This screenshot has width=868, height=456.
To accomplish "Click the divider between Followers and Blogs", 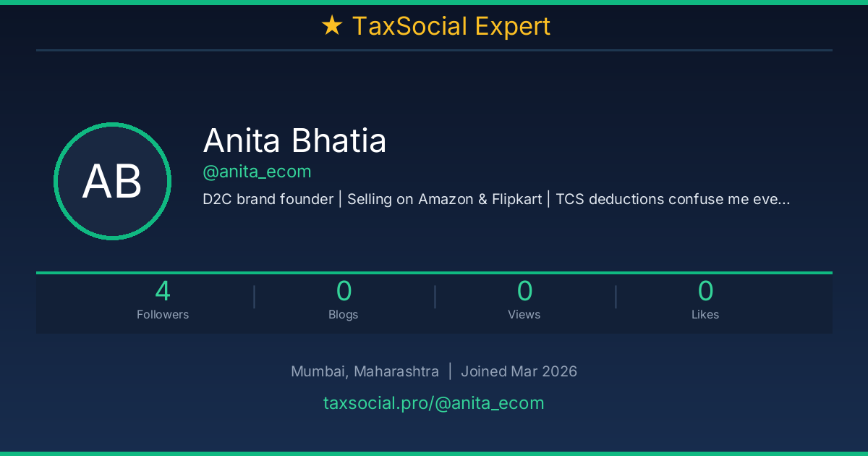I will [254, 297].
